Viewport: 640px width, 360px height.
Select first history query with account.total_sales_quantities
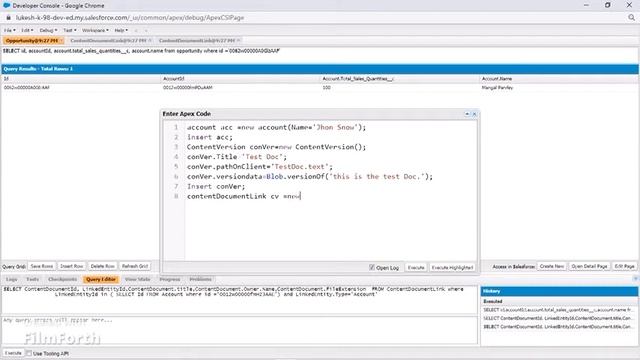pos(559,310)
